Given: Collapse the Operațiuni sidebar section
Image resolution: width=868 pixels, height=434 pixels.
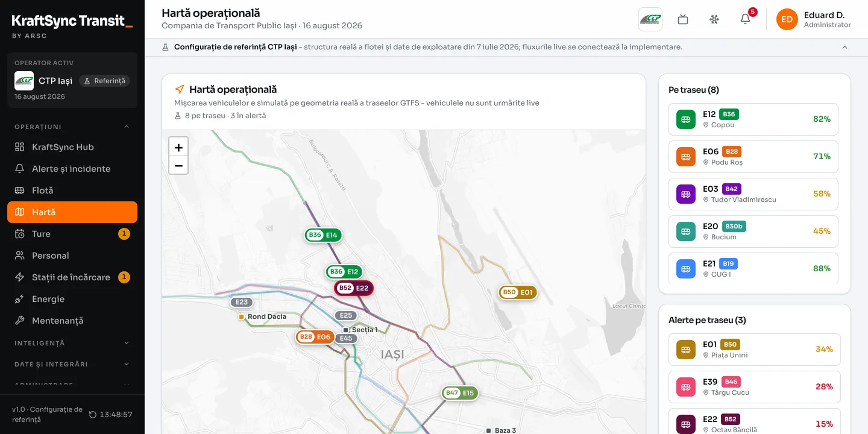Looking at the screenshot, I should point(72,127).
